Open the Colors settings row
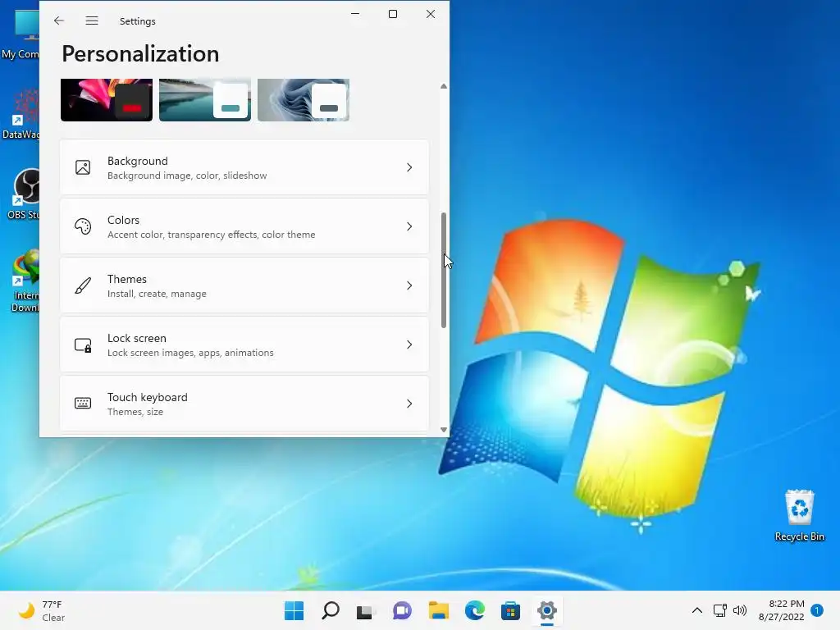 point(244,226)
